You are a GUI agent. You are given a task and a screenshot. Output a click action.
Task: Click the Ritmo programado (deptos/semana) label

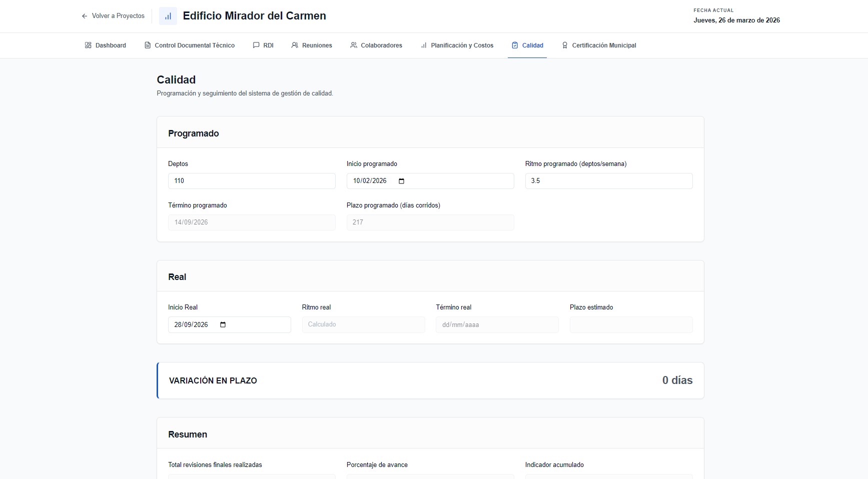(x=576, y=164)
